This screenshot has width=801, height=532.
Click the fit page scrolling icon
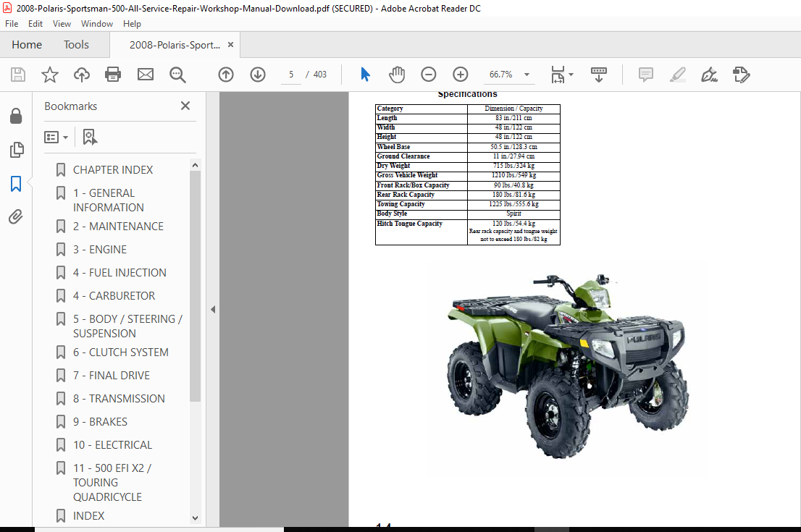coord(558,75)
